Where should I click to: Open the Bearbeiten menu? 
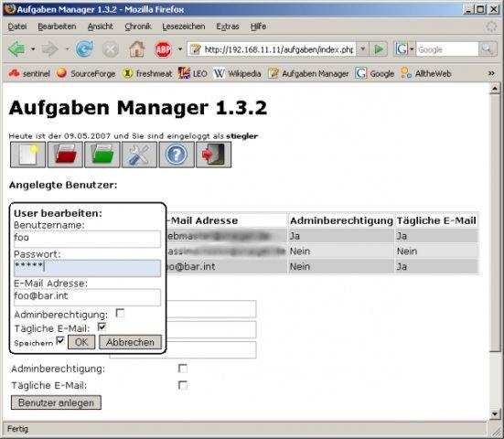tap(57, 27)
